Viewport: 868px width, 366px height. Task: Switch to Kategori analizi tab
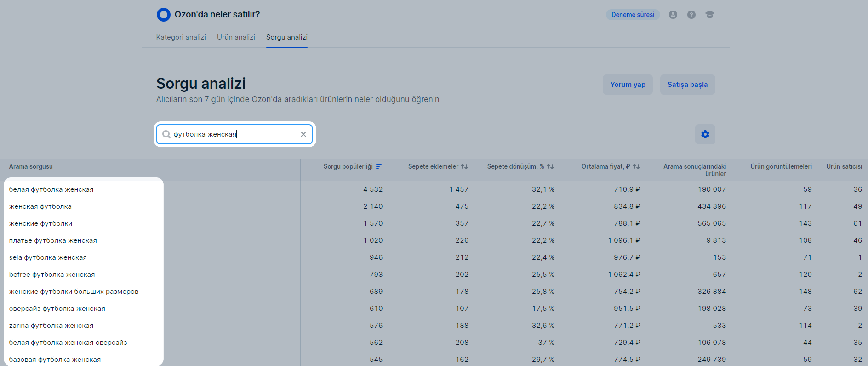tap(181, 37)
